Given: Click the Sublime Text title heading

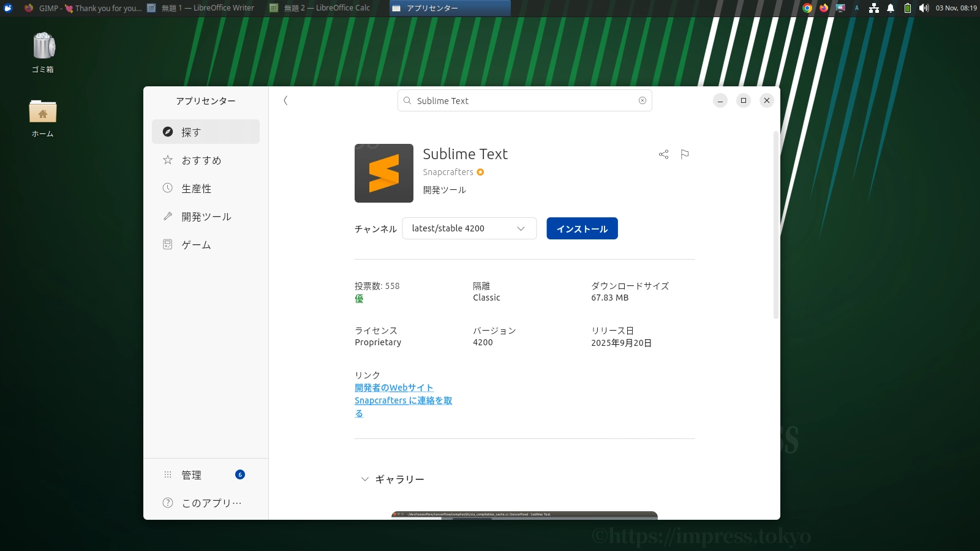Looking at the screenshot, I should pyautogui.click(x=465, y=154).
